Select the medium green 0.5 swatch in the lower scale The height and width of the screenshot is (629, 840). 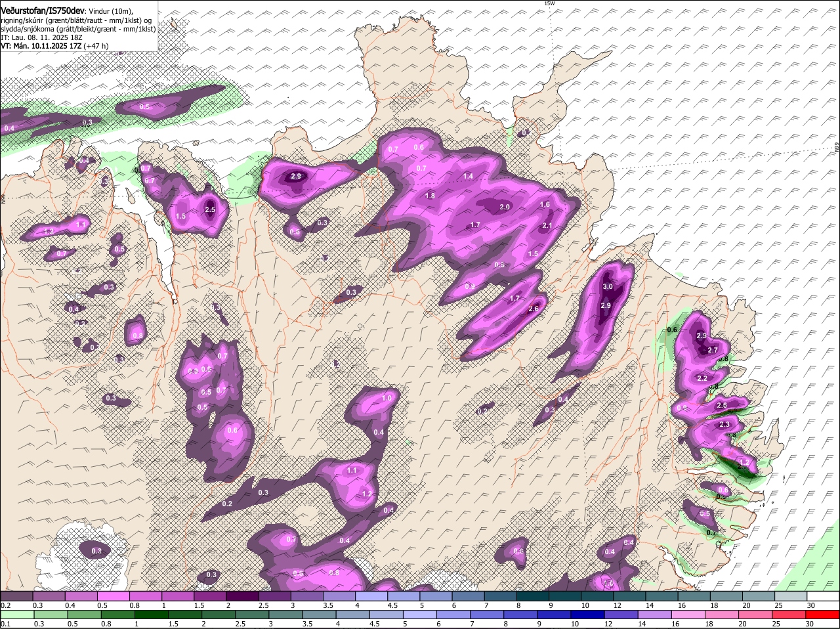(x=84, y=615)
